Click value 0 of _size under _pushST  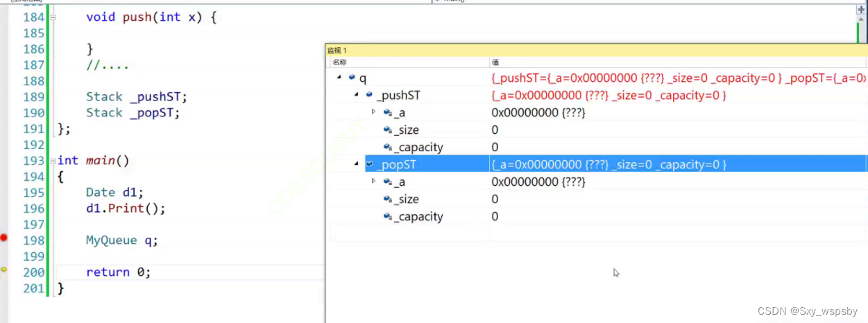(495, 130)
